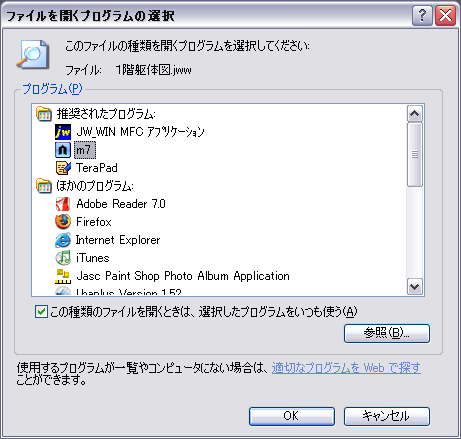Select the Firefox browser icon
This screenshot has height=439, width=461.
click(x=63, y=222)
